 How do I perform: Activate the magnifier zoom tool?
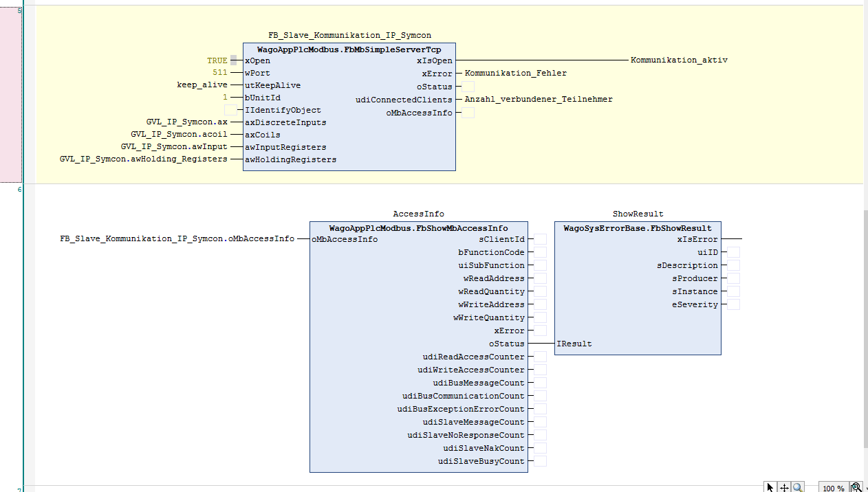coord(798,487)
